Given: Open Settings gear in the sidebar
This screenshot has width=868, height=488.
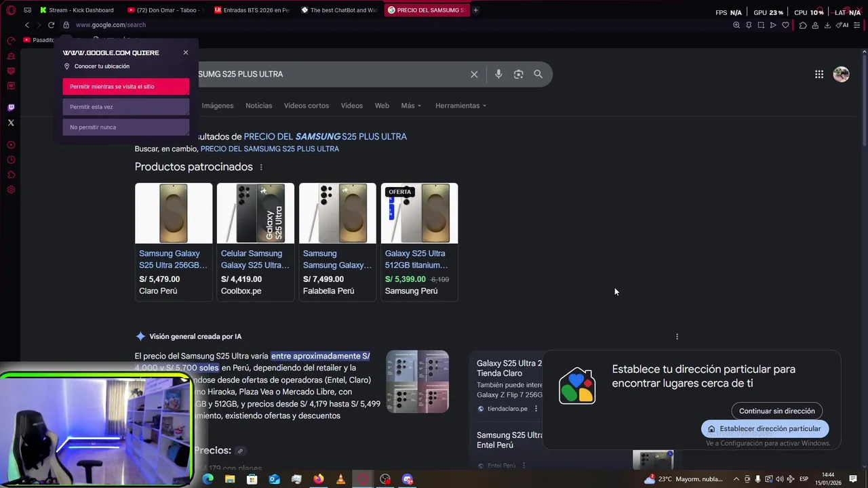Looking at the screenshot, I should click(11, 190).
